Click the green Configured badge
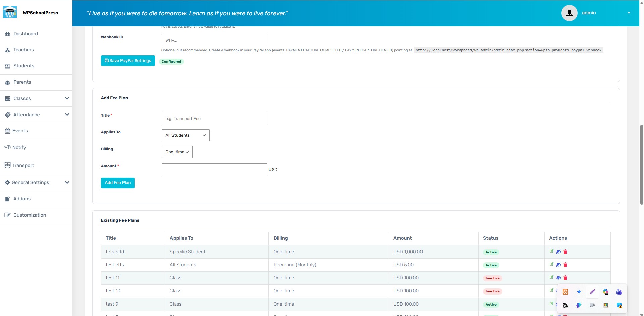Screen dimensions: 644x316 (x=171, y=62)
